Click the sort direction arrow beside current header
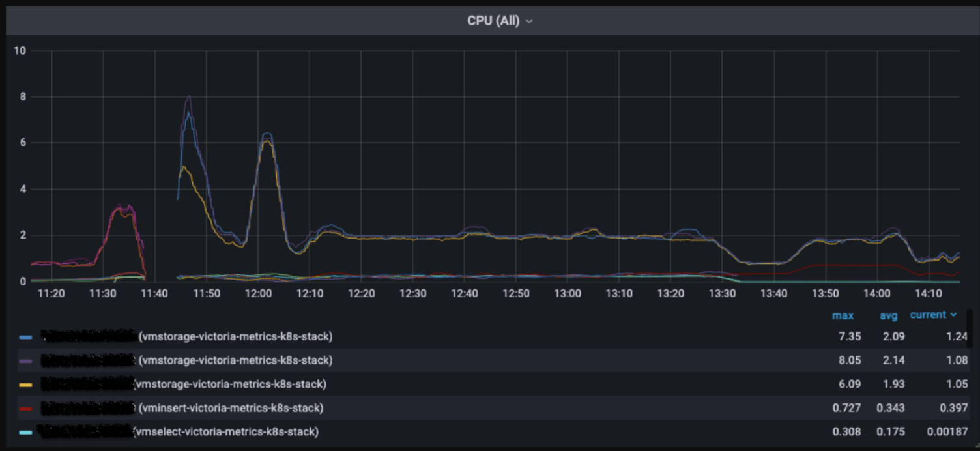Screen dimensions: 980x451 pos(953,314)
